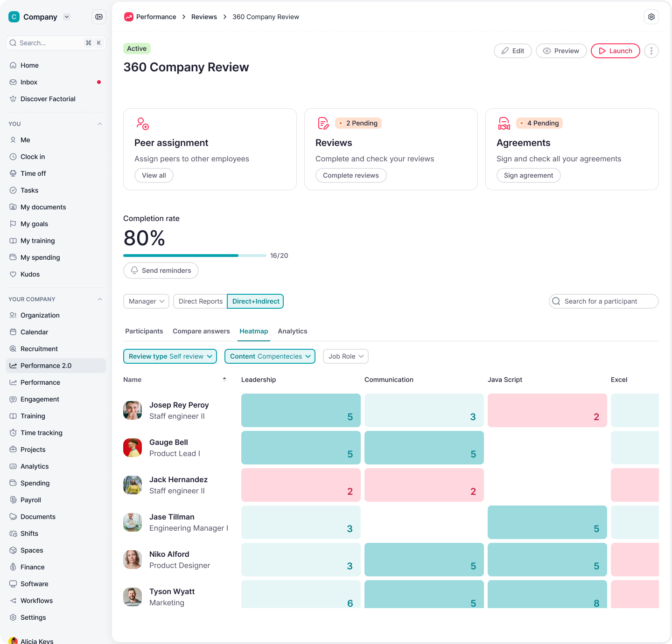Toggle the Direct Reports filter
672x644 pixels.
[x=200, y=301]
